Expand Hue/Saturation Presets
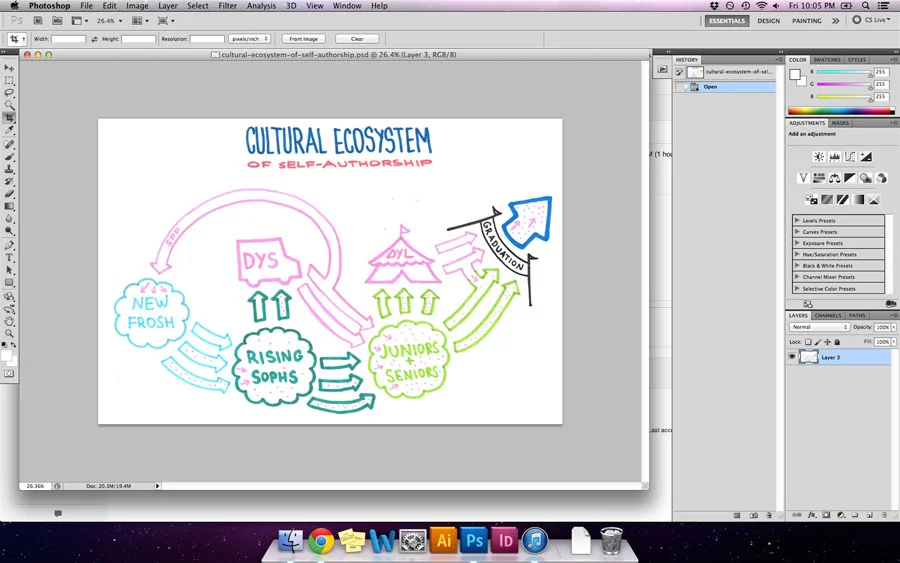Viewport: 900px width, 563px height. (x=797, y=254)
